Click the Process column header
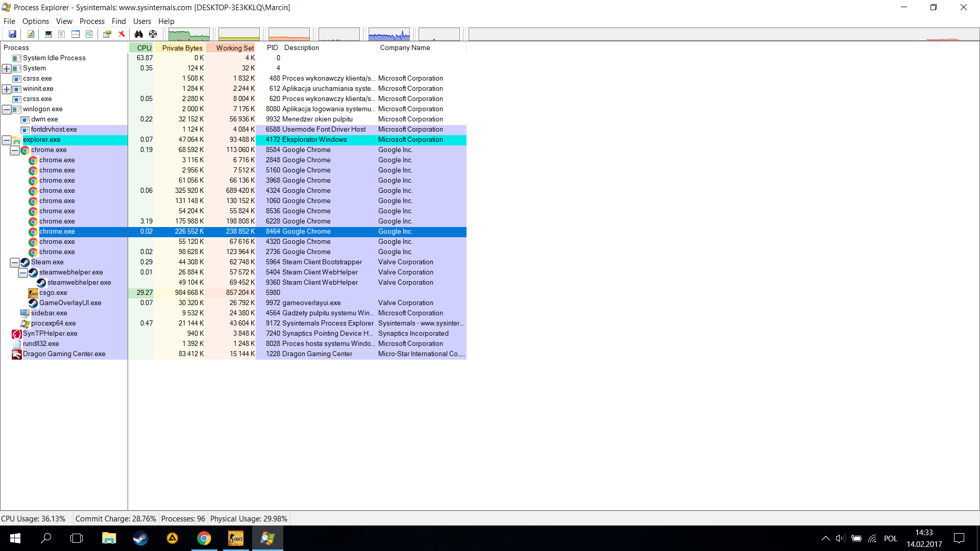 tap(64, 48)
